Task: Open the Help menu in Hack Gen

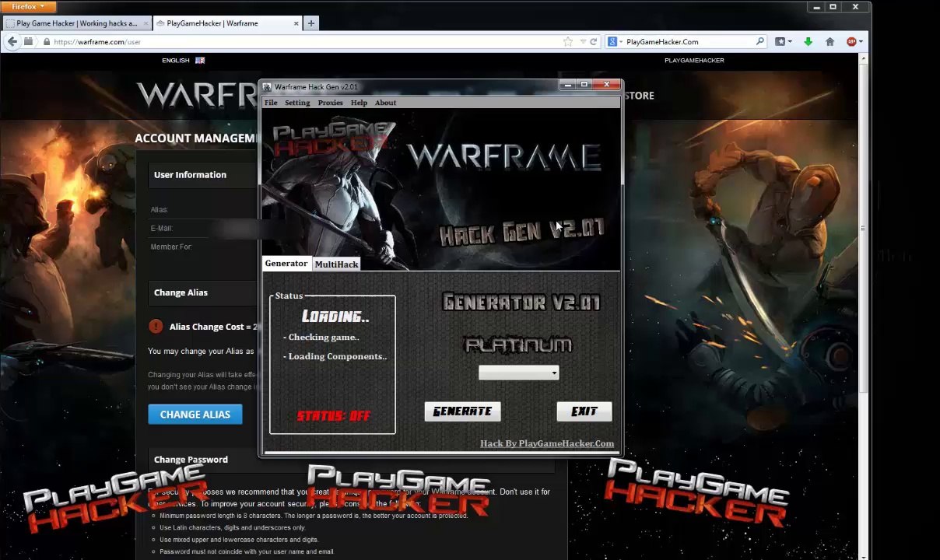Action: pyautogui.click(x=359, y=103)
